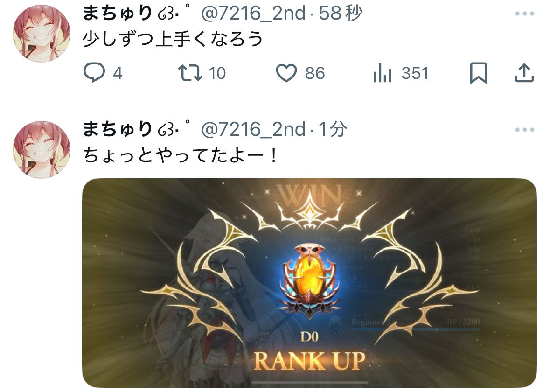Open profile avatar on the second tweet

42,149
